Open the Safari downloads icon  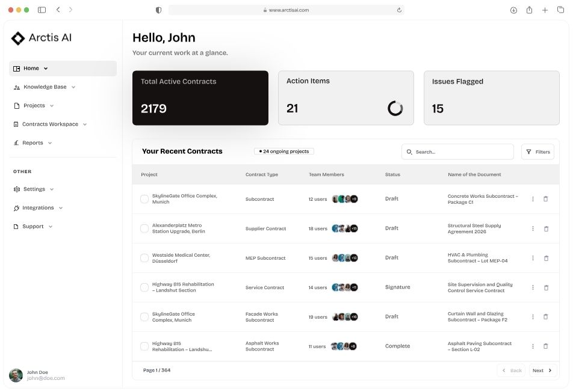513,10
